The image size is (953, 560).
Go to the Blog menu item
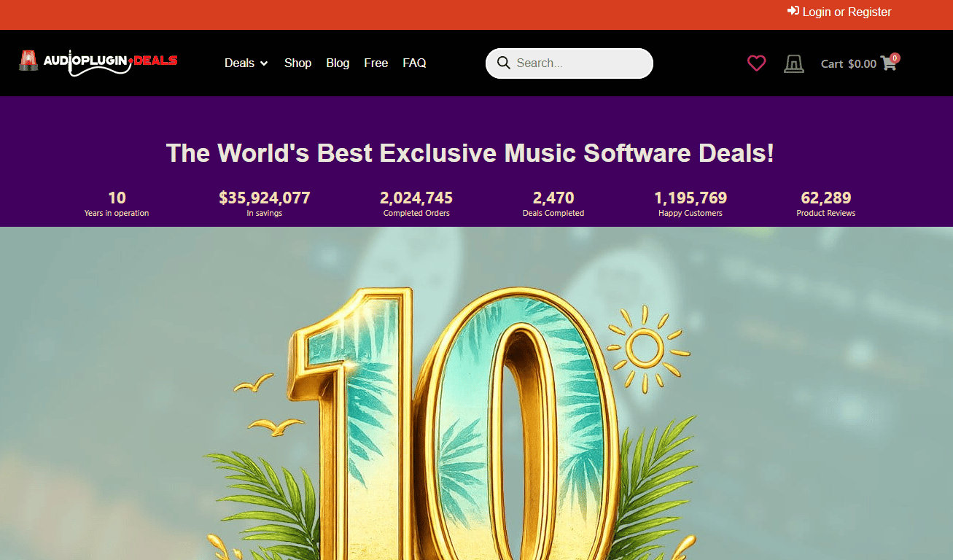pos(338,63)
